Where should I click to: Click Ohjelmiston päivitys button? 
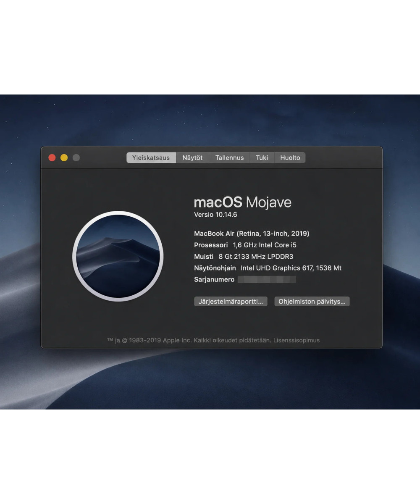point(312,302)
